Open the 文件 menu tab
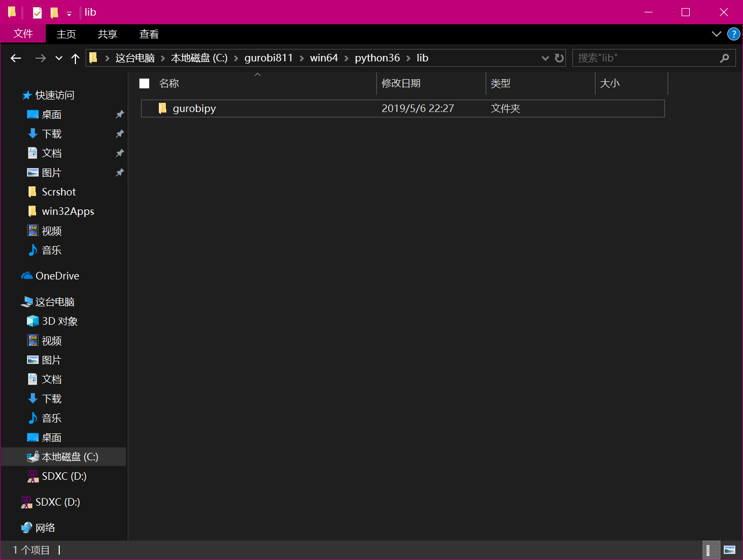 (x=23, y=34)
